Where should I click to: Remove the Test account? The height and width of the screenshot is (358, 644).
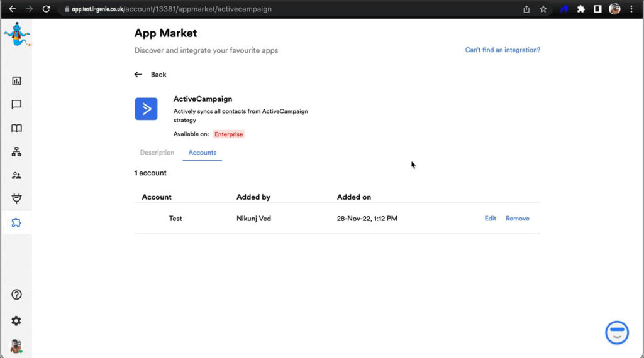(517, 219)
